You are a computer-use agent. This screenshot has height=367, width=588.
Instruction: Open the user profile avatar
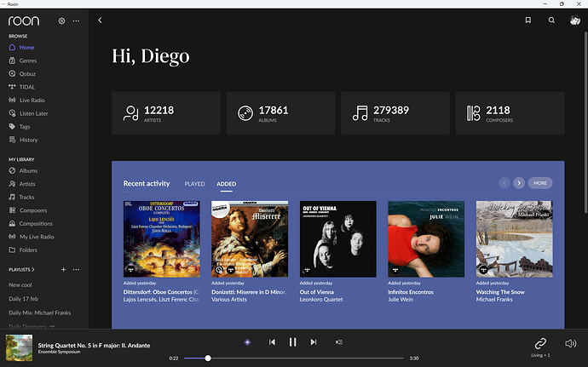(575, 20)
